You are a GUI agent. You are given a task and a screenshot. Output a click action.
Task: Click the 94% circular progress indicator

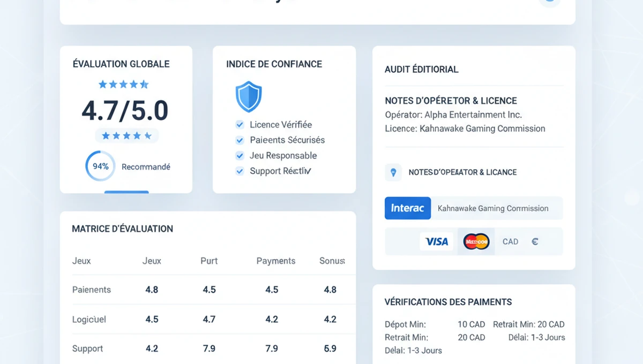point(100,166)
